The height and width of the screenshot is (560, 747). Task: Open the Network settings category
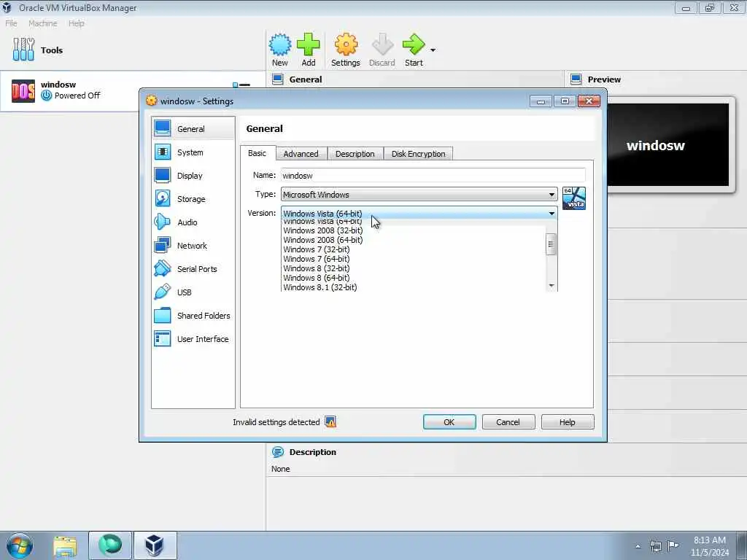[193, 245]
